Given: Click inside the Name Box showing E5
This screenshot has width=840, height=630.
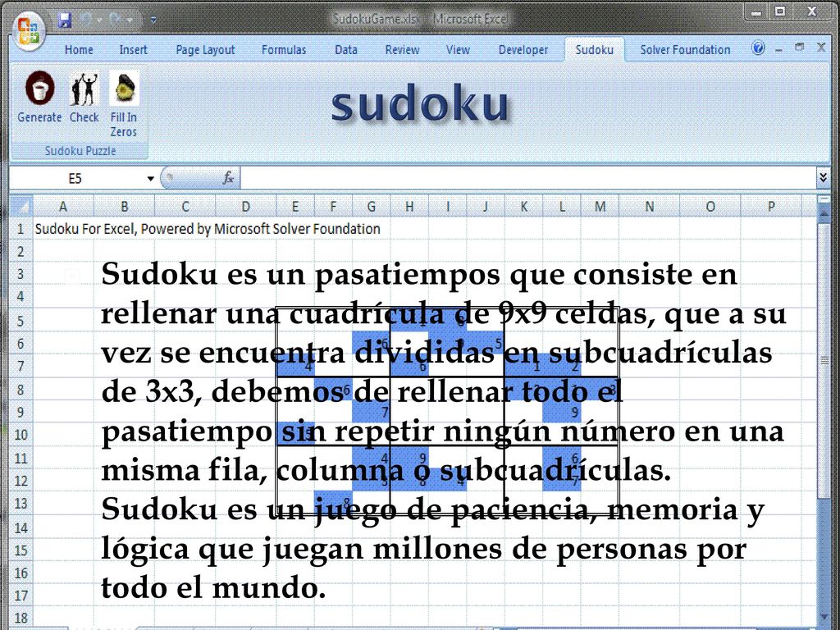Looking at the screenshot, I should click(75, 178).
